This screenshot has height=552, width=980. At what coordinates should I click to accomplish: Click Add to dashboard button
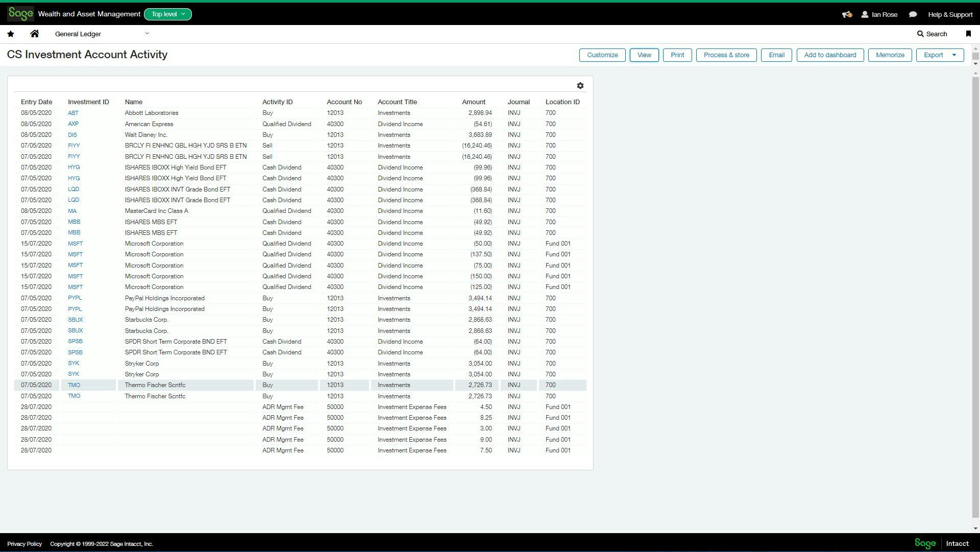pyautogui.click(x=830, y=55)
